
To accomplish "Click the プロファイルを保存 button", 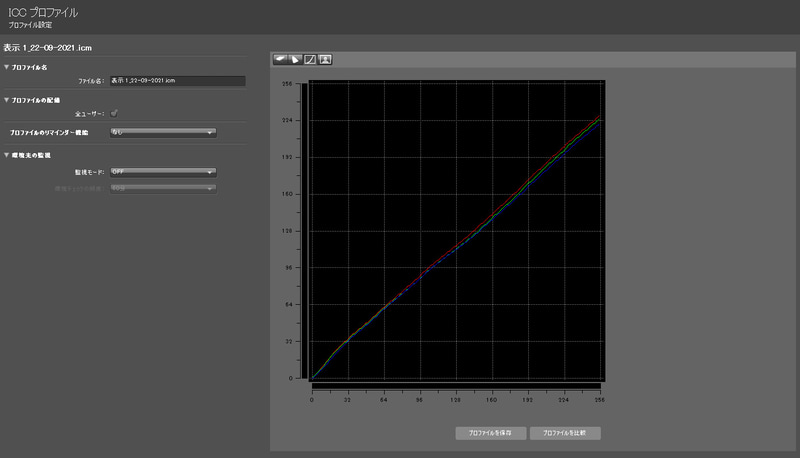I will [x=491, y=433].
